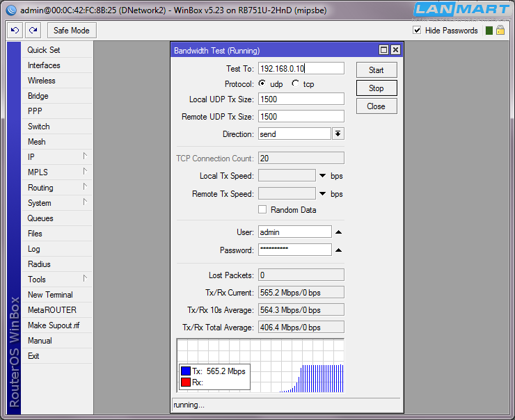Expand the Remote Tx Speed arrow
The image size is (515, 420).
(x=322, y=194)
